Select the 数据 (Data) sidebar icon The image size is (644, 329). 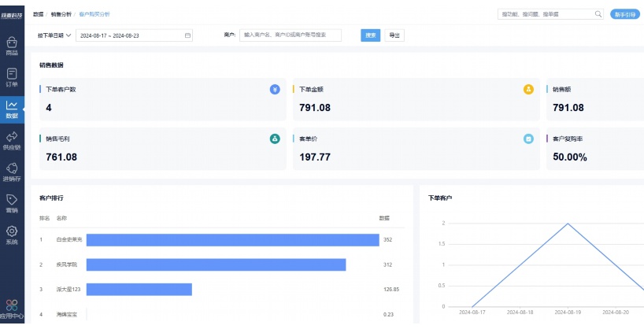[x=12, y=109]
